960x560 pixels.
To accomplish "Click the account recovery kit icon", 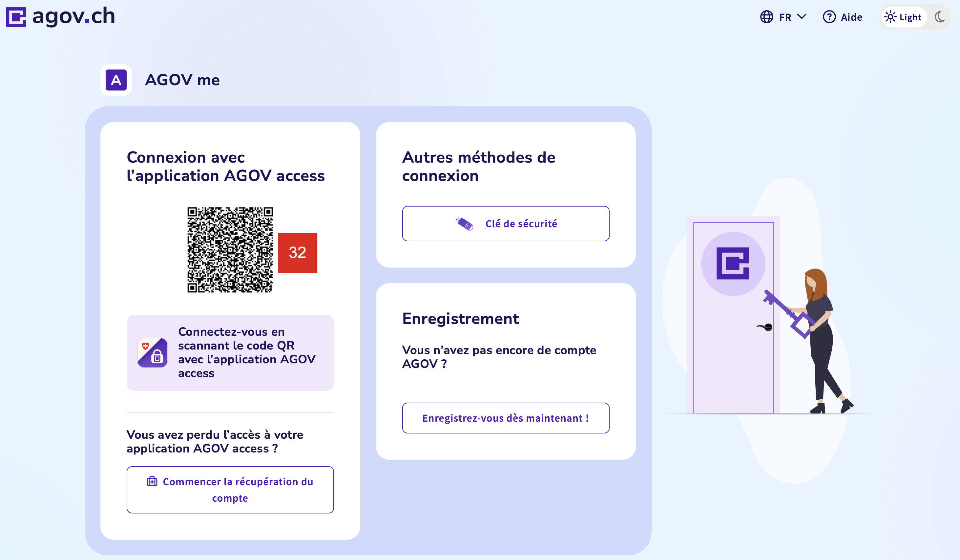I will (152, 482).
